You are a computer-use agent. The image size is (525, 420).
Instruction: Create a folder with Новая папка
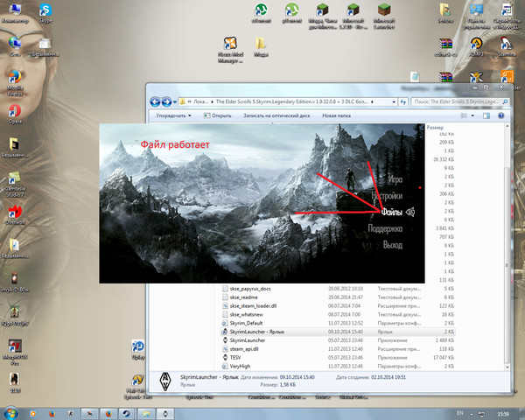tap(337, 115)
